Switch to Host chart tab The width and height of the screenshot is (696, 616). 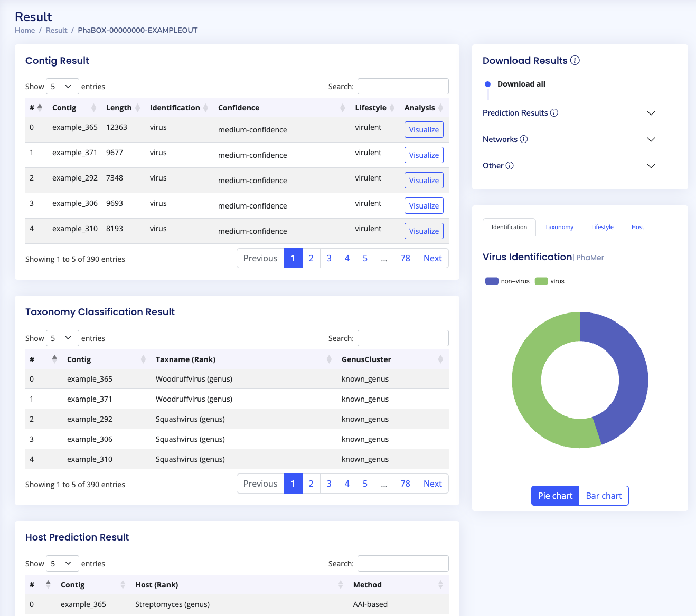point(638,227)
